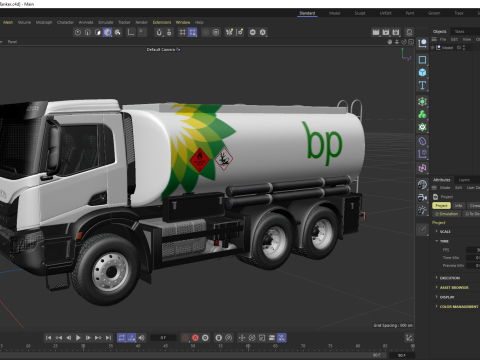Image resolution: width=480 pixels, height=360 pixels.
Task: Record active objects with the keyframe button
Action: [x=185, y=338]
